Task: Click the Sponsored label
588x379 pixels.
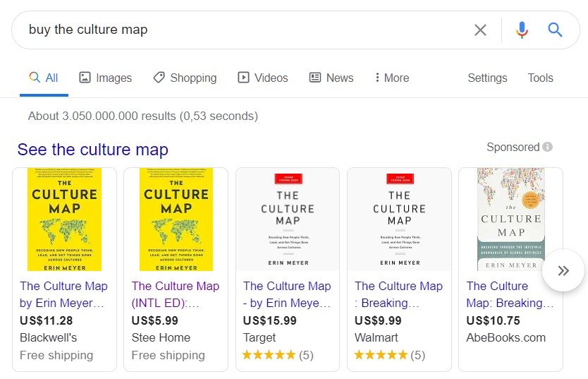Action: pyautogui.click(x=513, y=147)
